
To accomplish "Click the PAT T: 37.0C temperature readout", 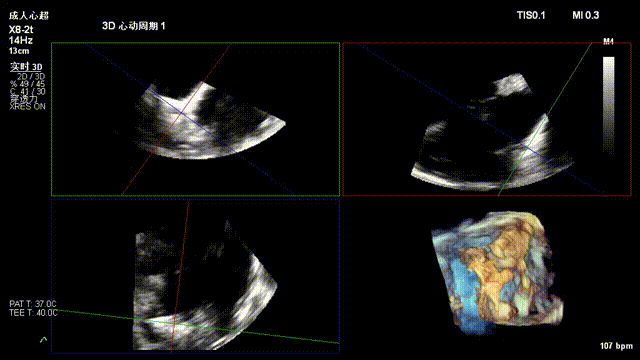I will 33,304.
